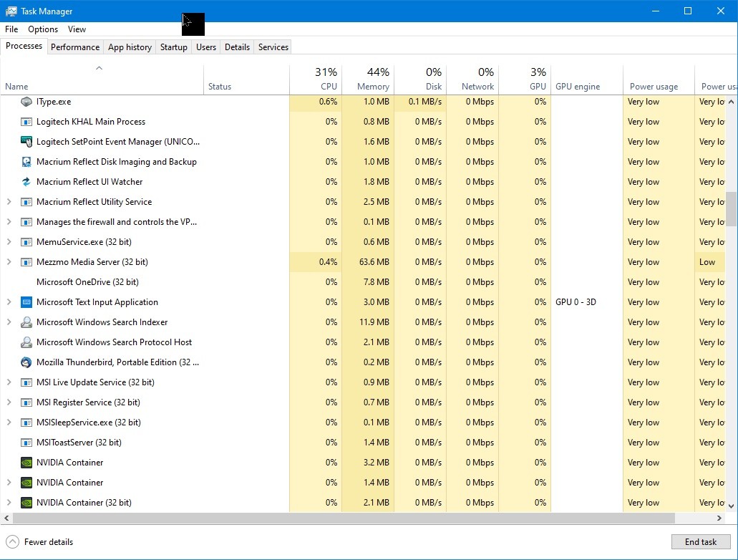
Task: Switch to the Startup tab
Action: click(x=174, y=47)
